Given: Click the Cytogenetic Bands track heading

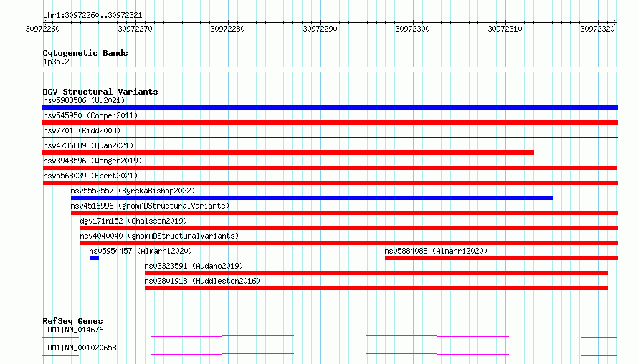Looking at the screenshot, I should coord(85,53).
